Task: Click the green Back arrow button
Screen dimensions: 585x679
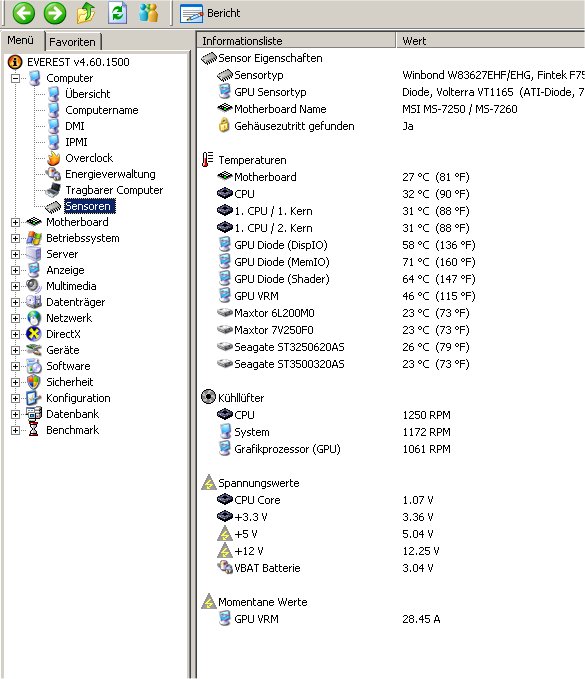Action: [23, 13]
